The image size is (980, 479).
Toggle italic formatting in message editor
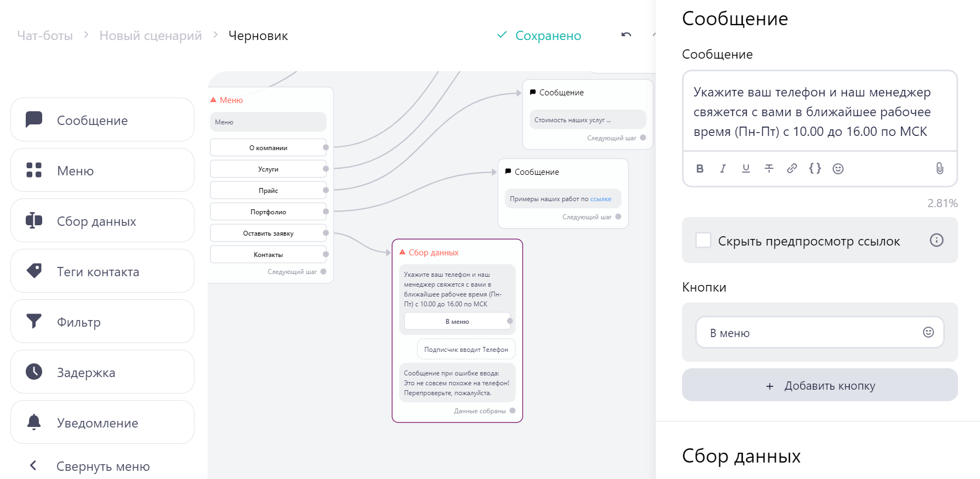[x=723, y=169]
